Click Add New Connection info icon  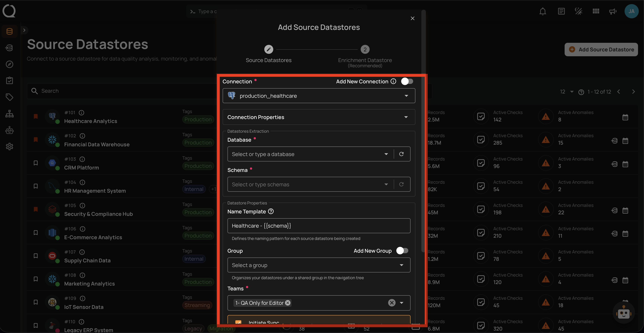coord(393,81)
